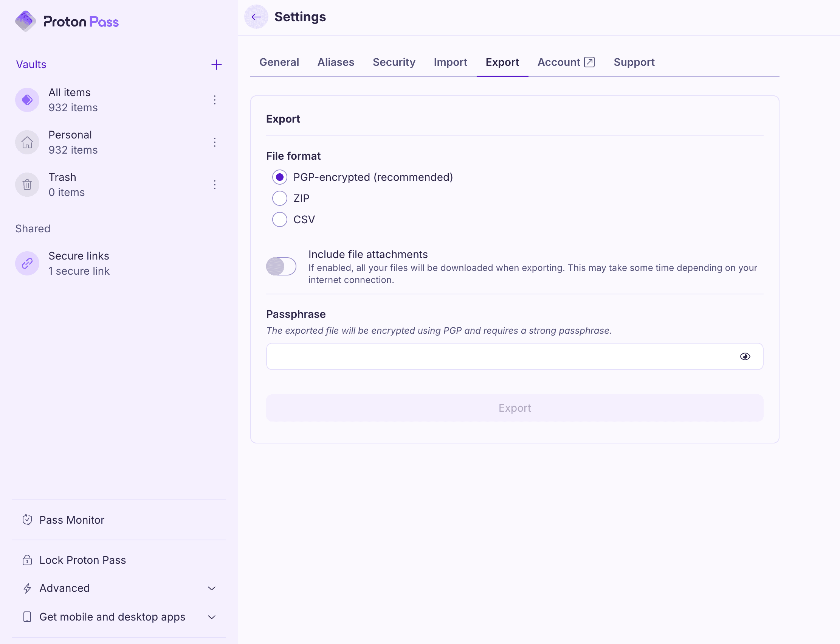The image size is (840, 644).
Task: Click the Proton Pass logo
Action: pyautogui.click(x=67, y=21)
